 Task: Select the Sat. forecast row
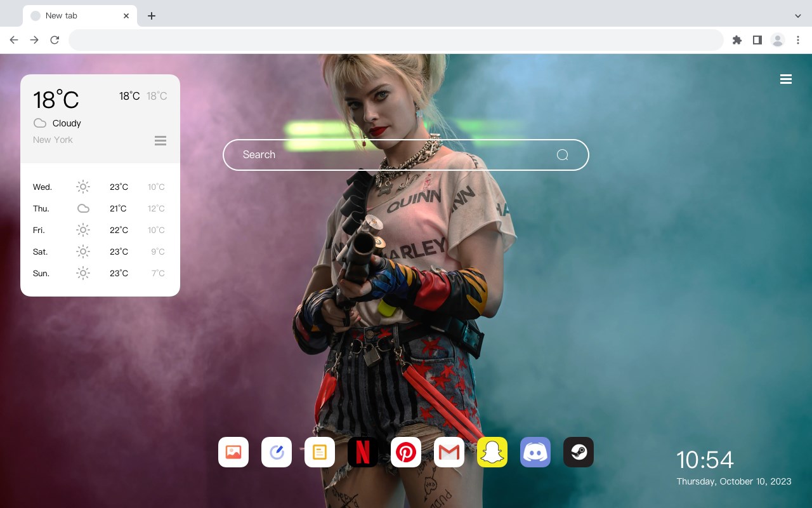coord(100,251)
